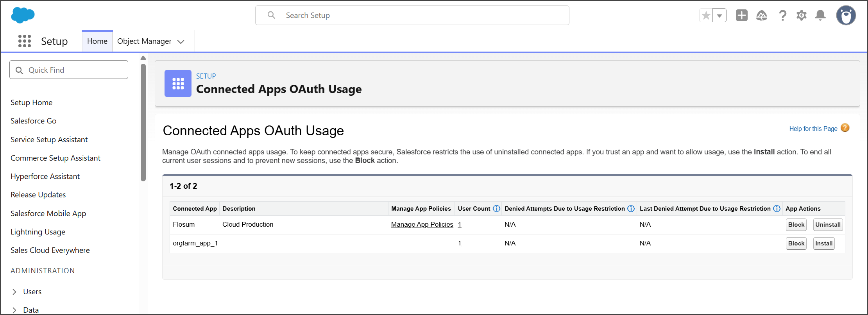Open user profile avatar menu
This screenshot has height=315, width=868.
846,15
